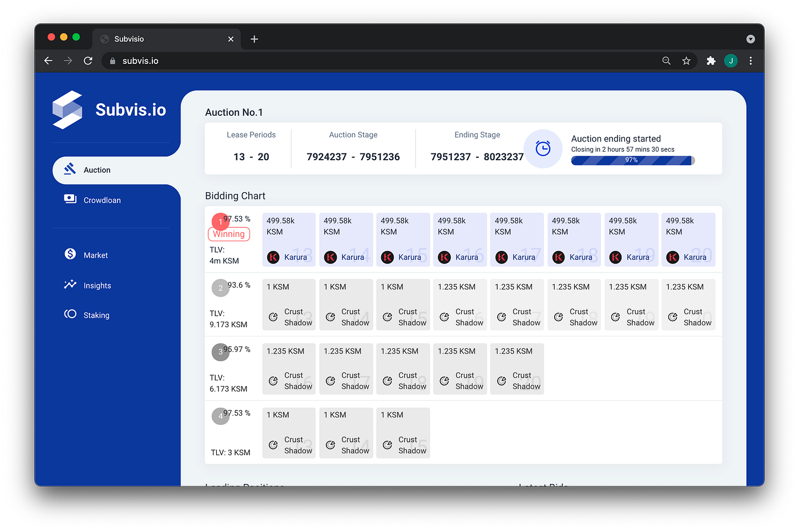The image size is (799, 532).
Task: Click the '9.173 KSM' TLV value
Action: 228,324
